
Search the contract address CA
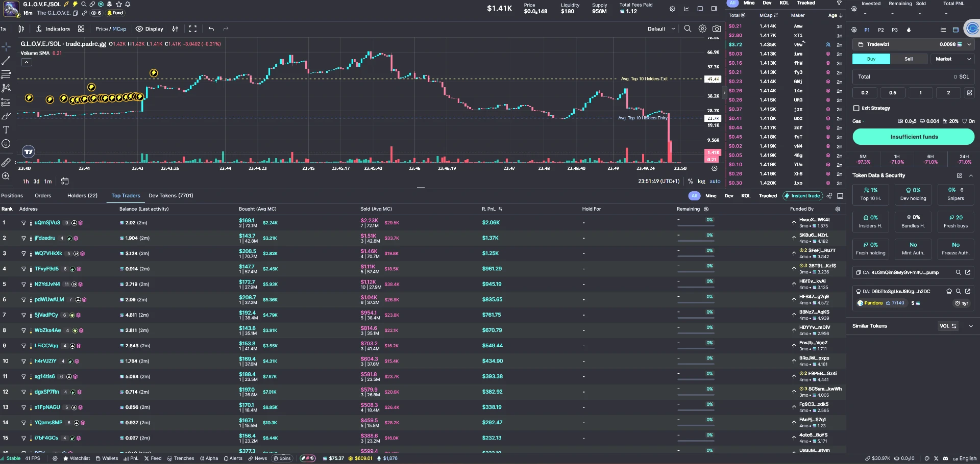click(959, 272)
